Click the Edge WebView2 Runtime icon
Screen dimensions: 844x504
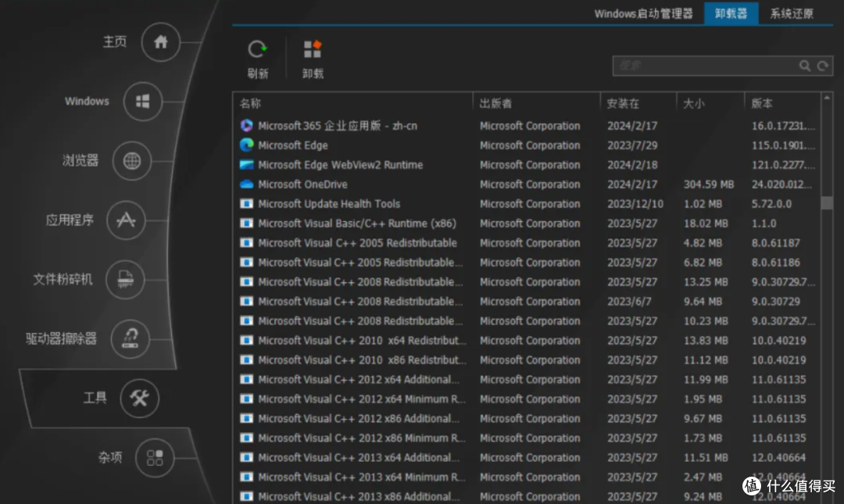(246, 165)
